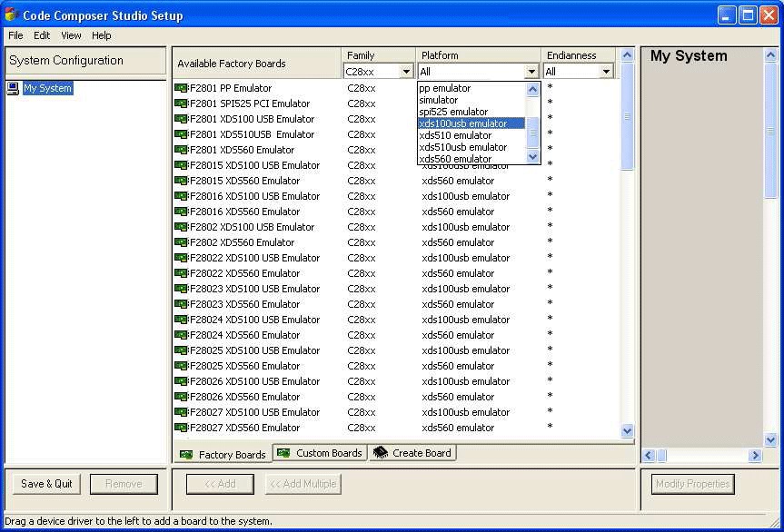Viewport: 784px width, 532px height.
Task: Click the board icon beside F28025 XDS100 USB Emulator
Action: point(181,350)
